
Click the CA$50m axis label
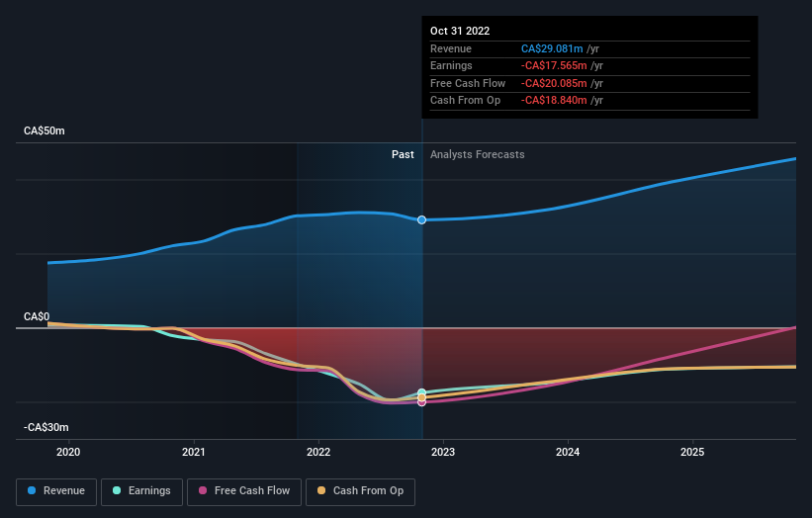point(45,130)
